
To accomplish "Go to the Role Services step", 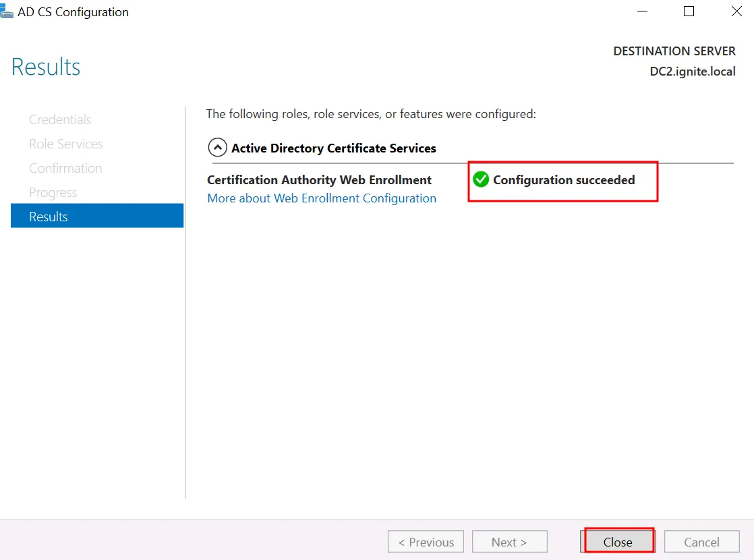I will click(x=66, y=144).
